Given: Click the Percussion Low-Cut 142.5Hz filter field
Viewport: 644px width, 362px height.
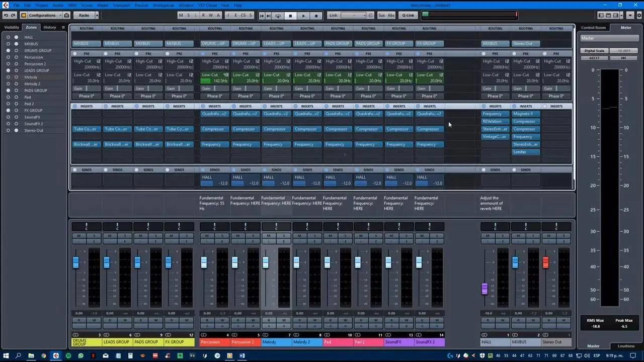Looking at the screenshot, I should click(214, 80).
